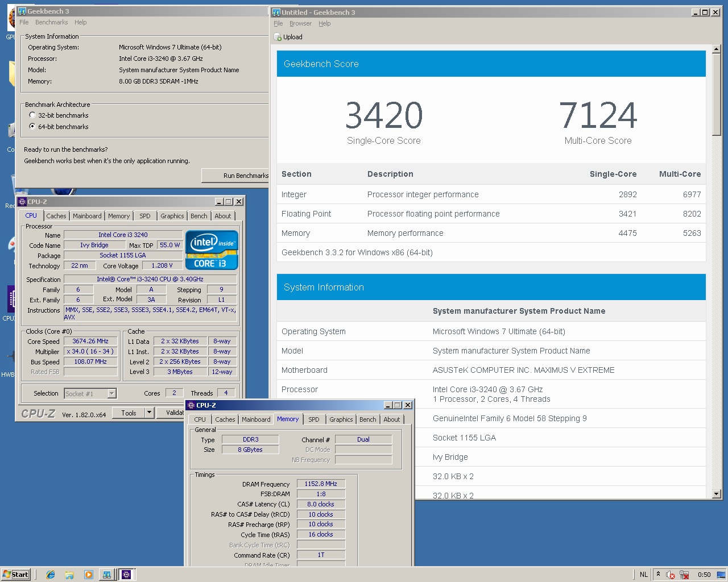The width and height of the screenshot is (728, 582).
Task: Select Bench tab in lower CPU-Z window
Action: [x=368, y=419]
